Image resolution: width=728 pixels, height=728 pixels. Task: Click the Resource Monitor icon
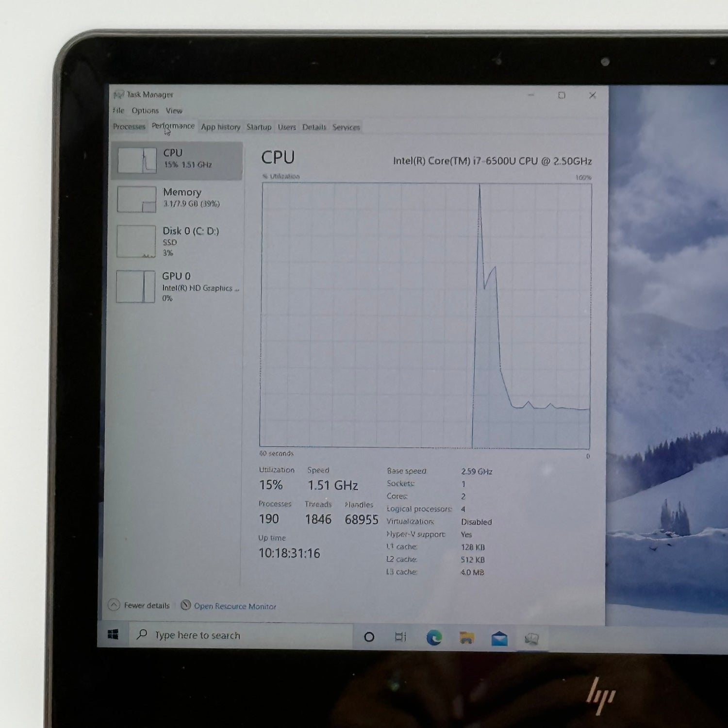[185, 605]
